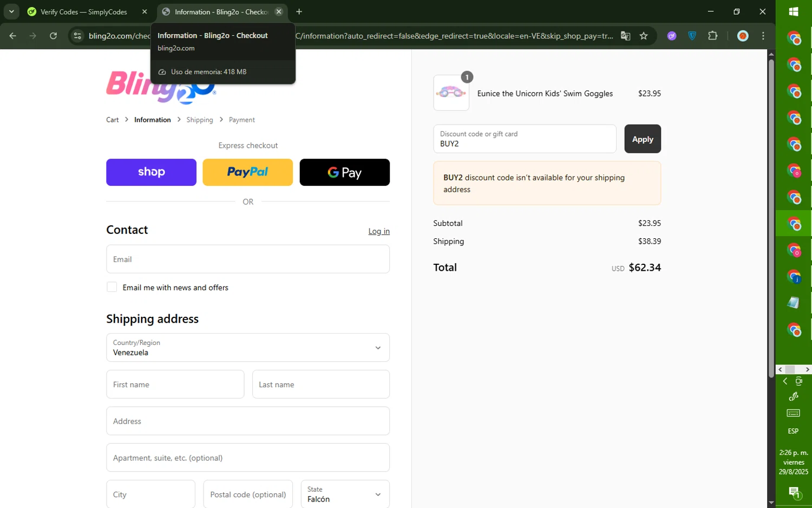Click into the City field
812x508 pixels.
click(150, 494)
